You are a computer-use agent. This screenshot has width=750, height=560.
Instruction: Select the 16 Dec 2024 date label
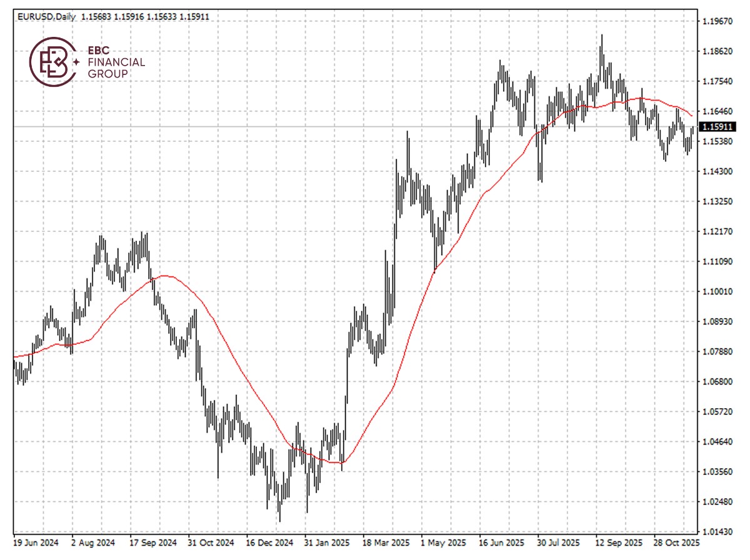(269, 542)
